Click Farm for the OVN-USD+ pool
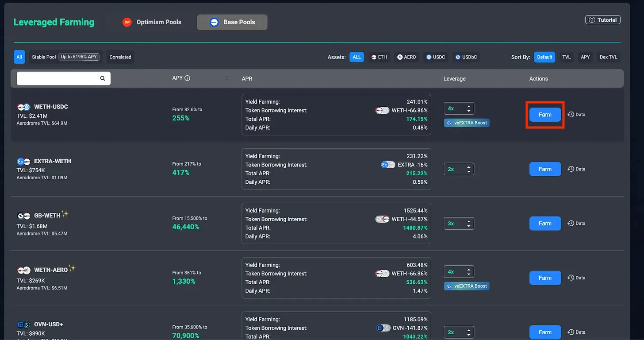The width and height of the screenshot is (644, 340). tap(545, 332)
